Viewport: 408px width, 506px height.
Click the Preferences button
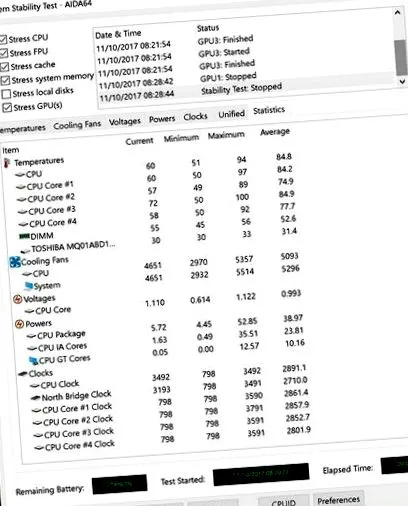(x=338, y=500)
